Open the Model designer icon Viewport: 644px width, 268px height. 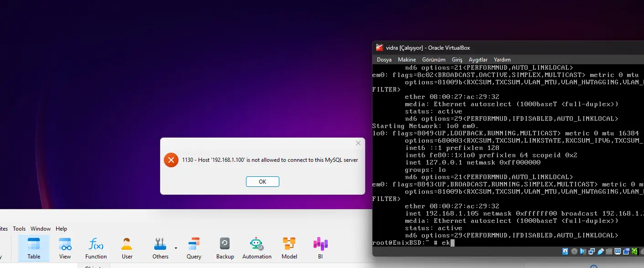pyautogui.click(x=289, y=248)
